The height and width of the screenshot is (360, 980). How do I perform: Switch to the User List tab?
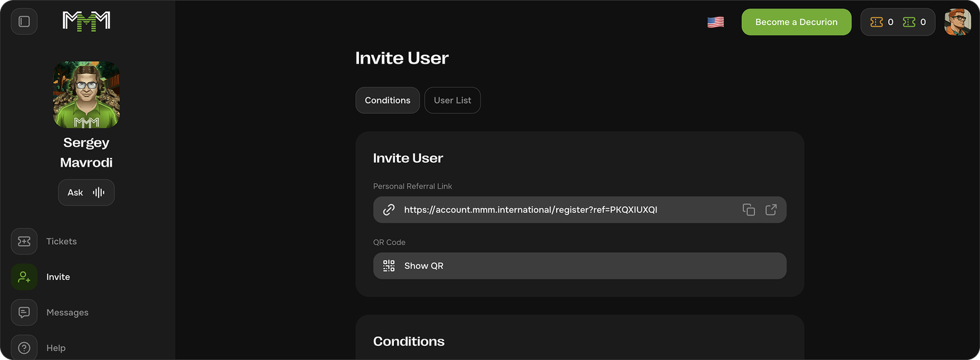[x=453, y=100]
